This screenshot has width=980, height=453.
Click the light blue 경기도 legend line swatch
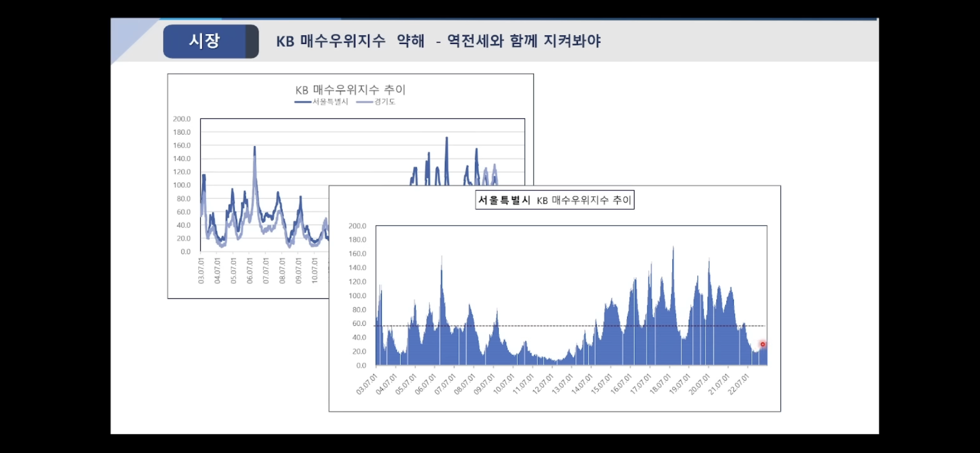[364, 102]
